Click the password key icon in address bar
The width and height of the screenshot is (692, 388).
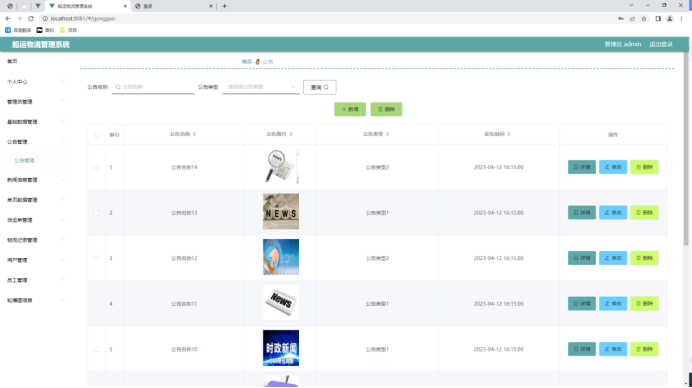621,19
